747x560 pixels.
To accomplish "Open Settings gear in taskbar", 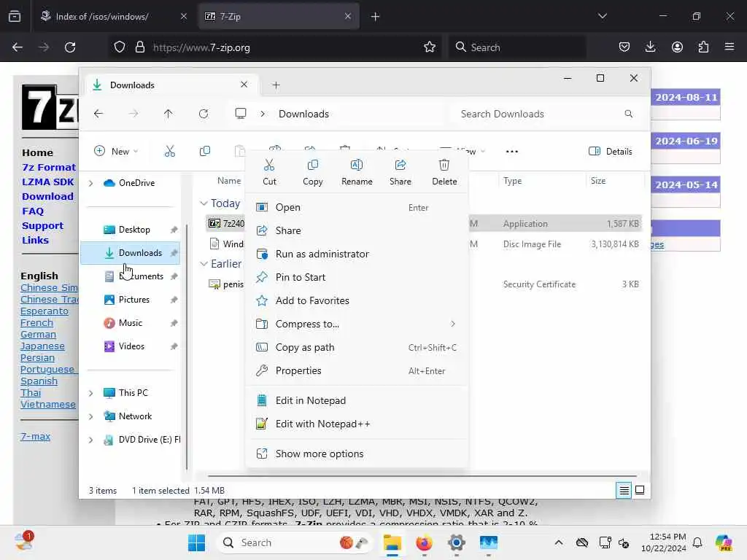I will point(456,542).
